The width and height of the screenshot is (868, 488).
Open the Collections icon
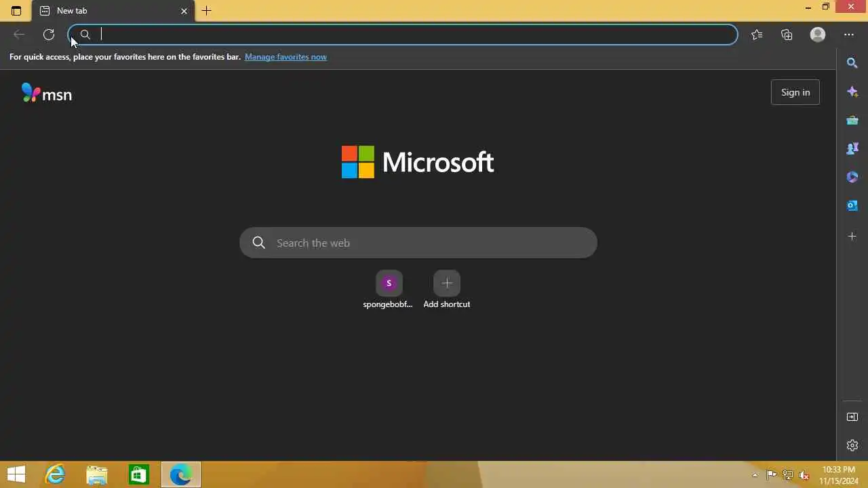point(787,35)
